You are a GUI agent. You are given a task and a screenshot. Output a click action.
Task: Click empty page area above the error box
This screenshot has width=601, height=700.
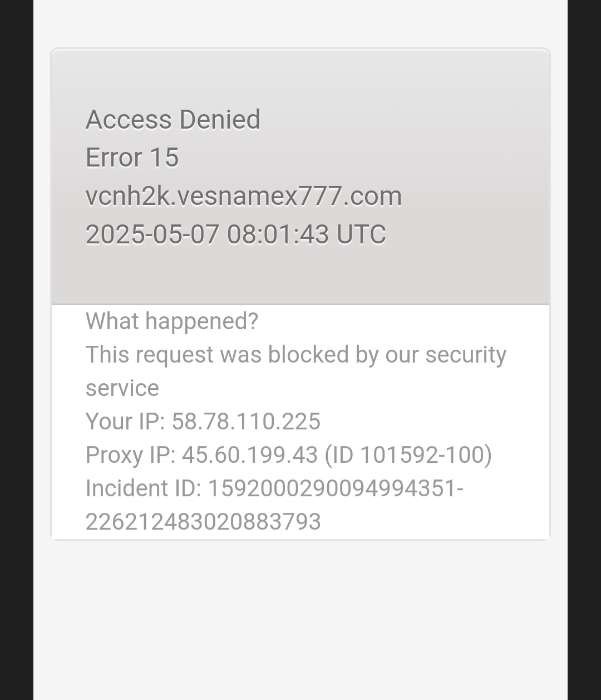(300, 22)
